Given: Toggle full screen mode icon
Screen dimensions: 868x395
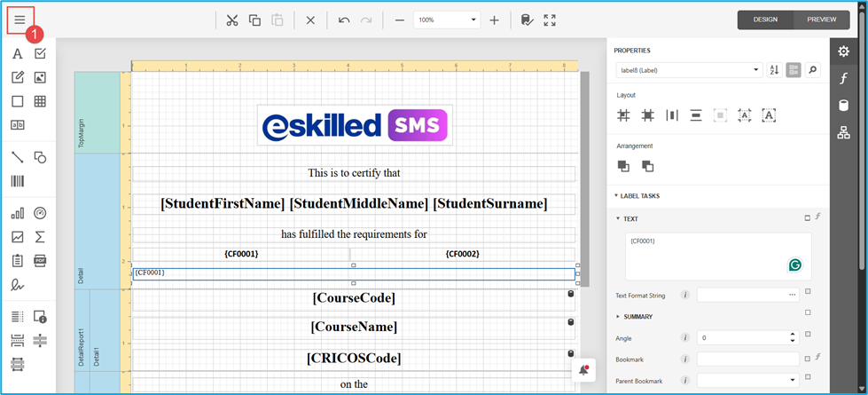Looking at the screenshot, I should tap(550, 20).
